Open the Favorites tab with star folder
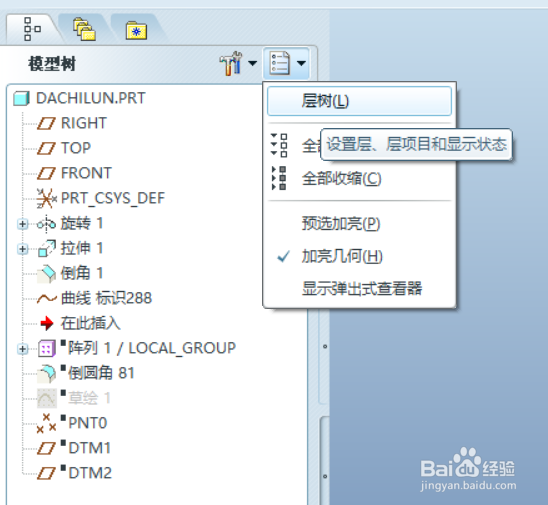548x505 pixels. 136,30
